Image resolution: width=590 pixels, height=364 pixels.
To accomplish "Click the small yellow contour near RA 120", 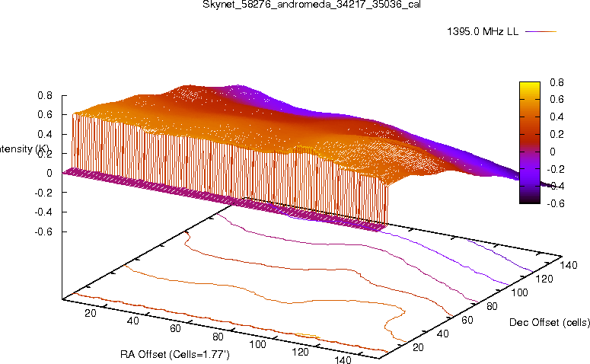I will pyautogui.click(x=307, y=335).
